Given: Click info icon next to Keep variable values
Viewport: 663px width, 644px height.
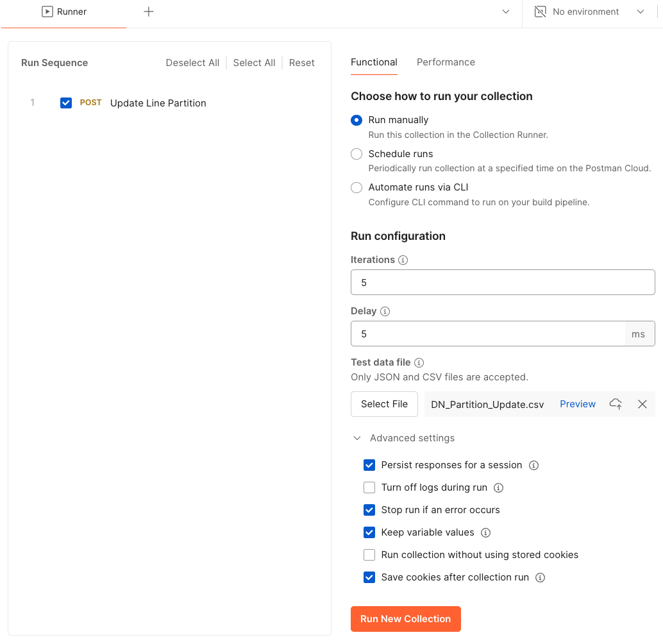Looking at the screenshot, I should point(485,532).
